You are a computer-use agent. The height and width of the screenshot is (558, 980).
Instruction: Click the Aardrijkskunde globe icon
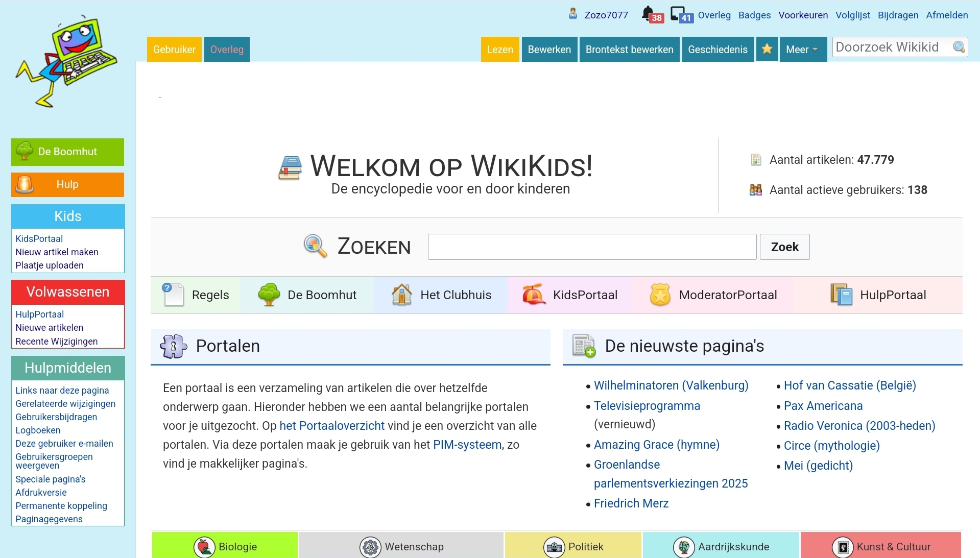point(684,547)
